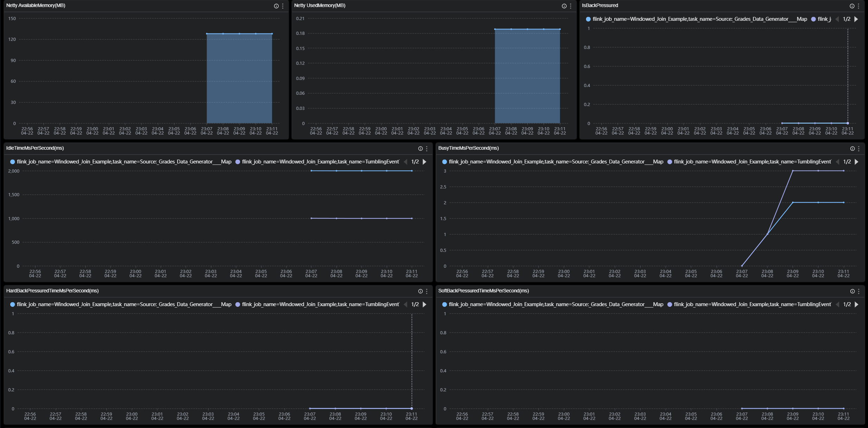Open more options menu of IdleTimeMsPerSecond panel
Image resolution: width=868 pixels, height=428 pixels.
coord(427,149)
